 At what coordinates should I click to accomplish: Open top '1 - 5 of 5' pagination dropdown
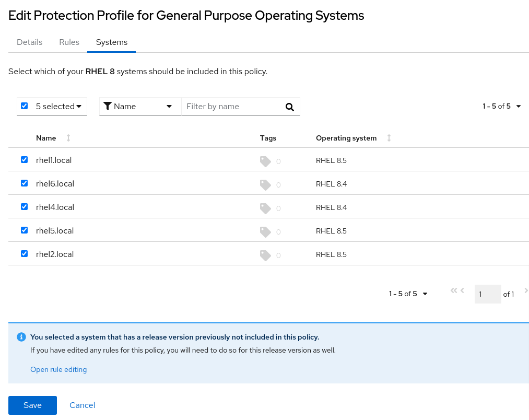pos(501,107)
